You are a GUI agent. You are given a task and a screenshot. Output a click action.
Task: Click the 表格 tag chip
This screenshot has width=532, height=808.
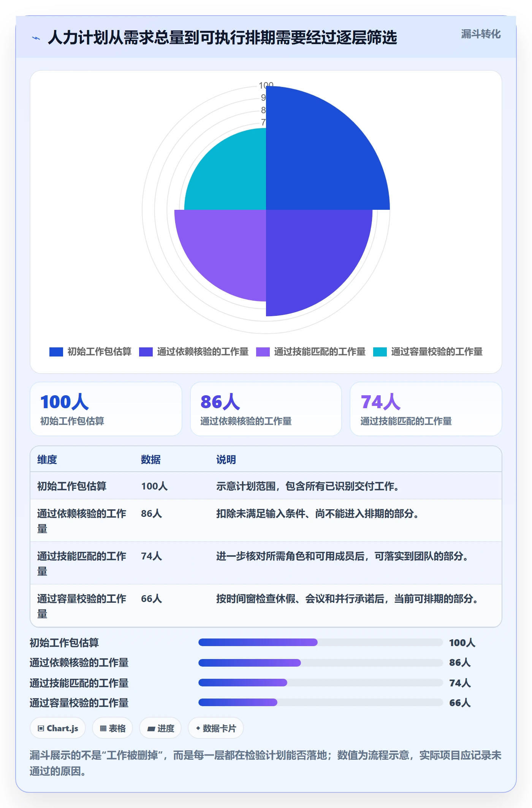[112, 728]
